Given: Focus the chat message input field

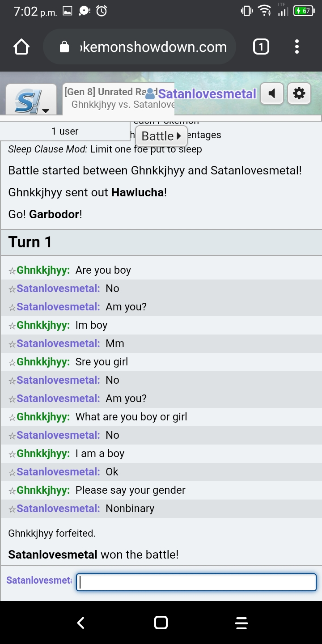Looking at the screenshot, I should pos(196,582).
